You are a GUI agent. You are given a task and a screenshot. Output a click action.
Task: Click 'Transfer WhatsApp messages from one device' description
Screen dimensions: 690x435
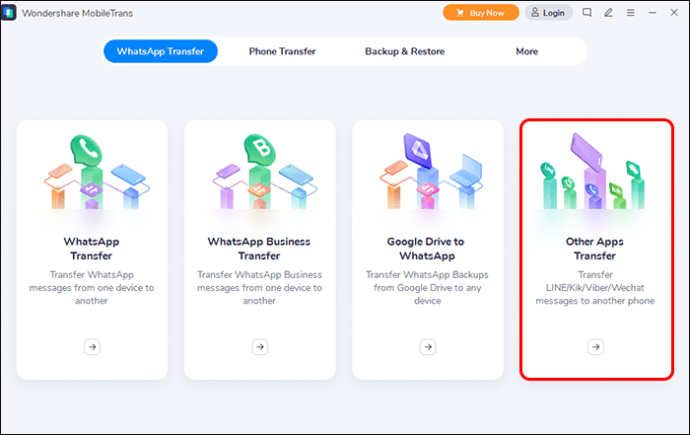(x=92, y=288)
